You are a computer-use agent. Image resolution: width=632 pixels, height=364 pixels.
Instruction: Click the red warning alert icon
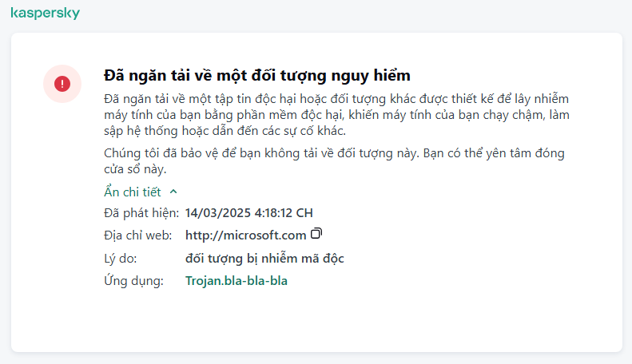(62, 83)
